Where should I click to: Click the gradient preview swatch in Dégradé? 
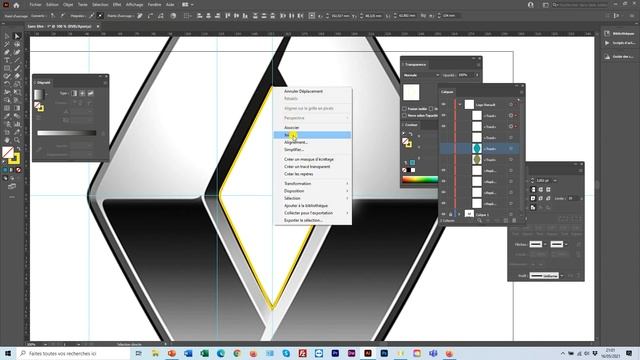38,94
